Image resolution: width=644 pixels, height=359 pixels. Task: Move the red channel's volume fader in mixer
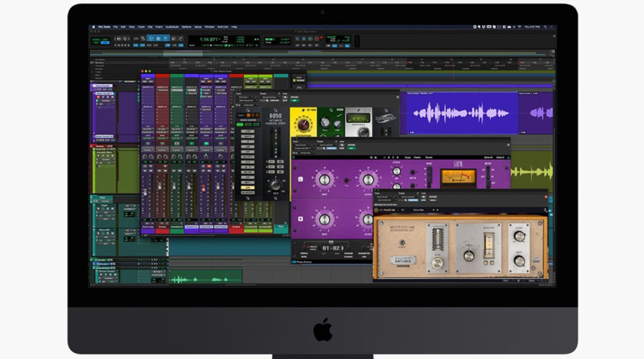(x=160, y=187)
